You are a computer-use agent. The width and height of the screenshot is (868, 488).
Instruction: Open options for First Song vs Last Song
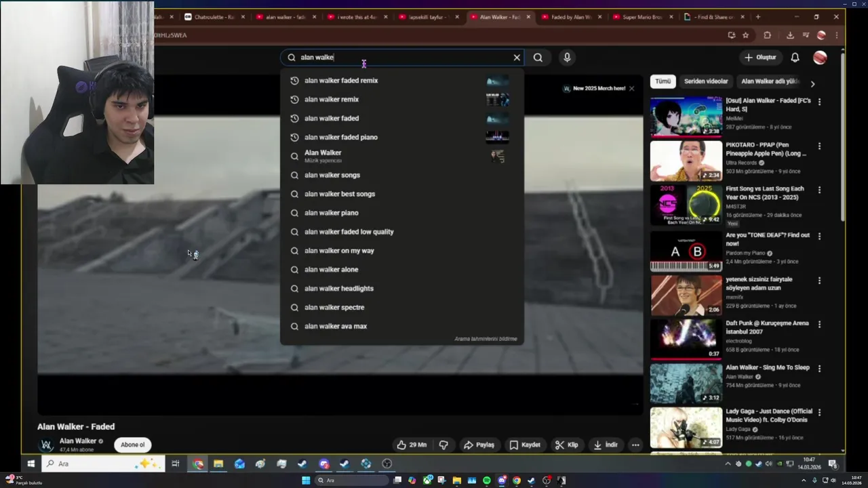[819, 190]
